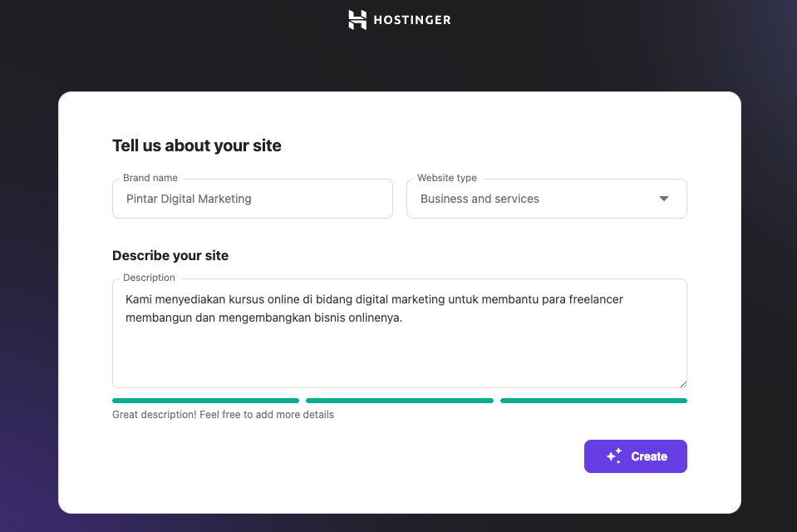Click the Great description helper text
Image resolution: width=797 pixels, height=532 pixels.
[x=223, y=414]
